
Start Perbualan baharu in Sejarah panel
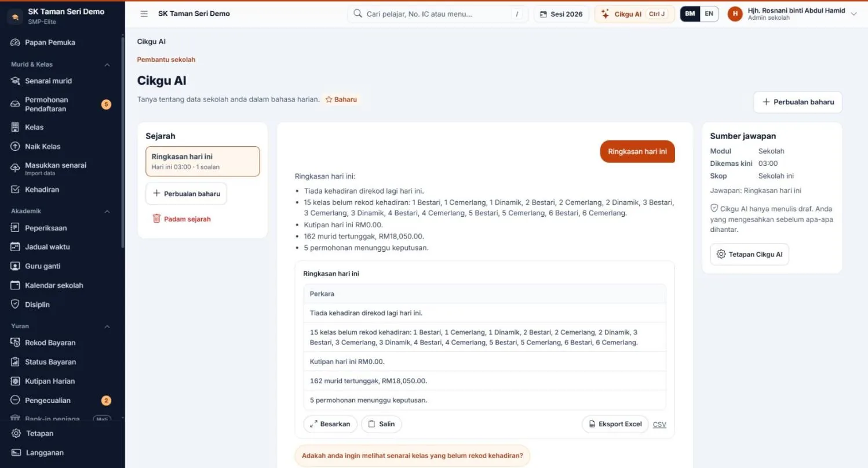tap(186, 194)
